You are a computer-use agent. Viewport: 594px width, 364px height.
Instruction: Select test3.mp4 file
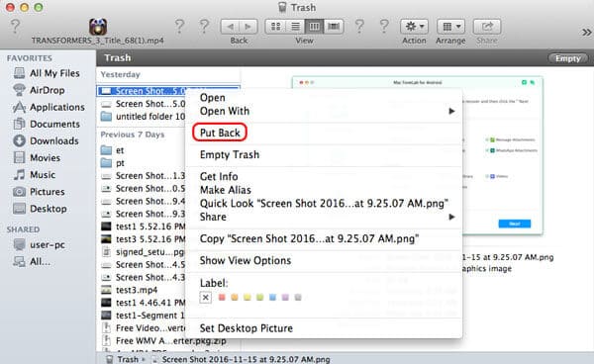130,290
